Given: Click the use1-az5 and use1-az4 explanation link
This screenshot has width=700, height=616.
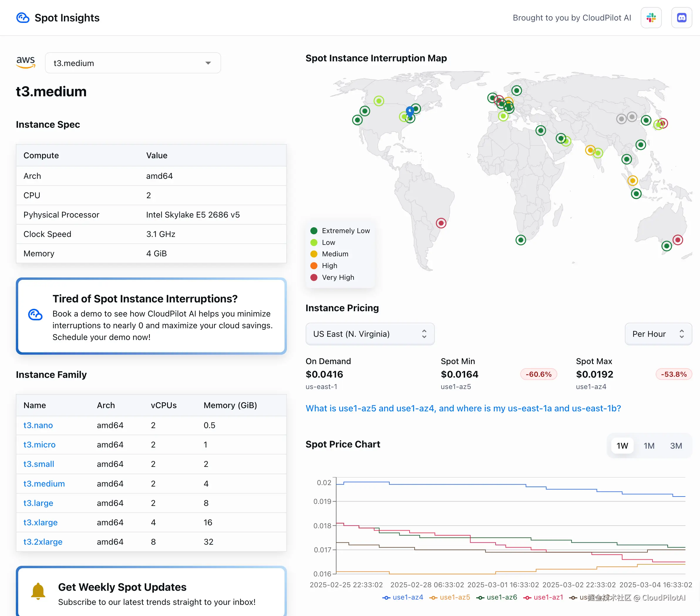Looking at the screenshot, I should [463, 408].
